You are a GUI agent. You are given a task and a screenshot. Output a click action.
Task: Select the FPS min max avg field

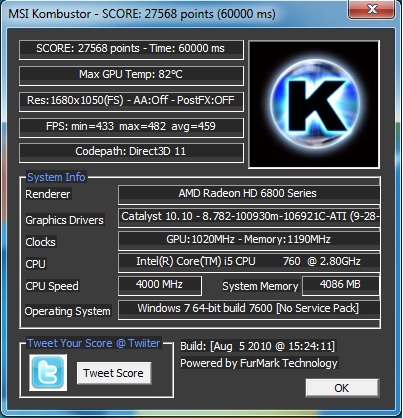point(131,127)
